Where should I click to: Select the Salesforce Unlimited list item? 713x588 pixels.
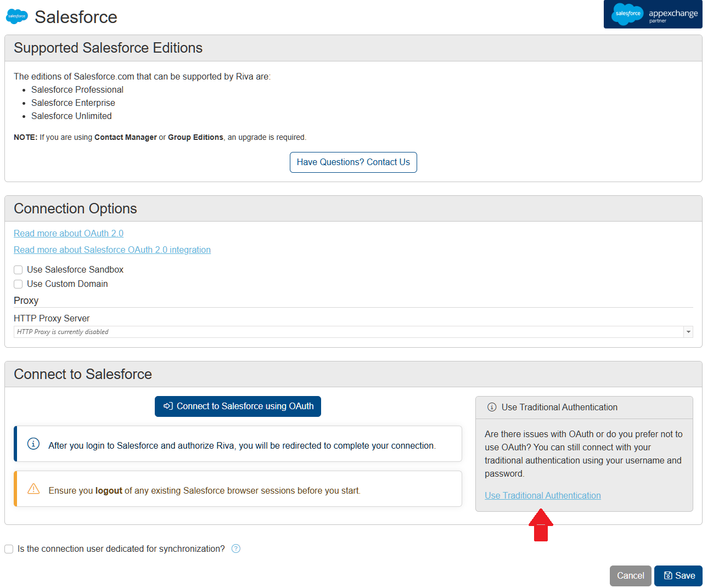pos(71,116)
